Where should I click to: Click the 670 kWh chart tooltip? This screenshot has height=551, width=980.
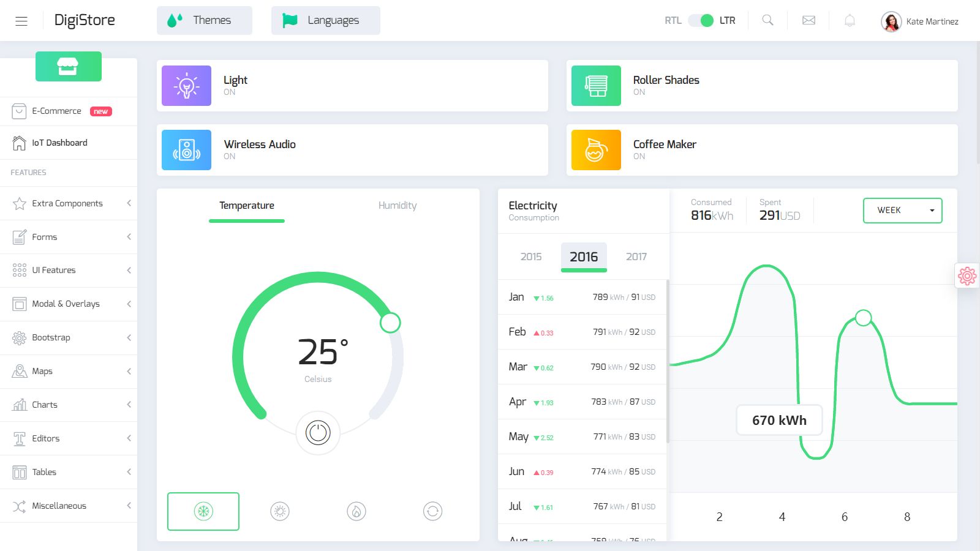point(779,420)
